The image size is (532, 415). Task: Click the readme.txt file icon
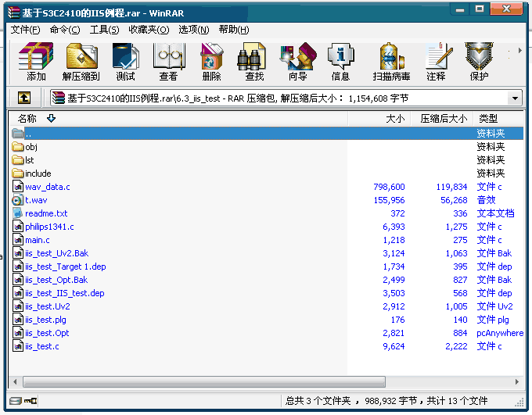click(18, 213)
